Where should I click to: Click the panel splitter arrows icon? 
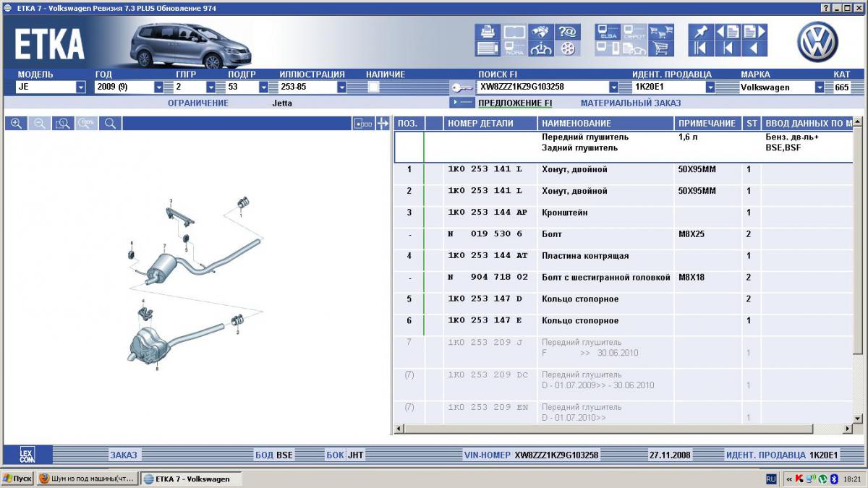pos(383,124)
